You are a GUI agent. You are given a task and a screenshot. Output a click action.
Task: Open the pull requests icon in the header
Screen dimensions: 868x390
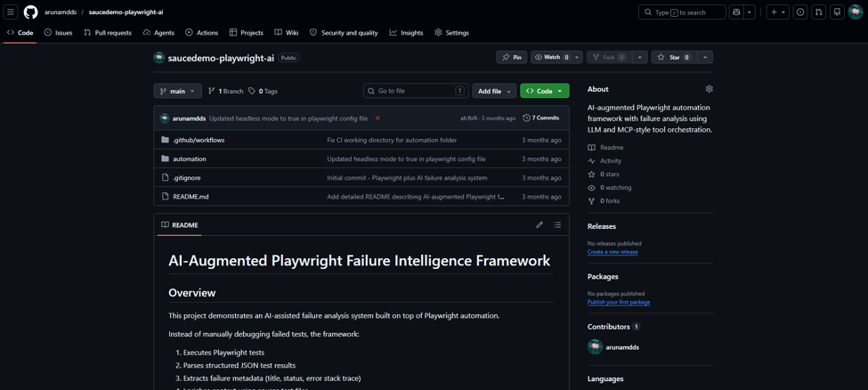click(819, 12)
